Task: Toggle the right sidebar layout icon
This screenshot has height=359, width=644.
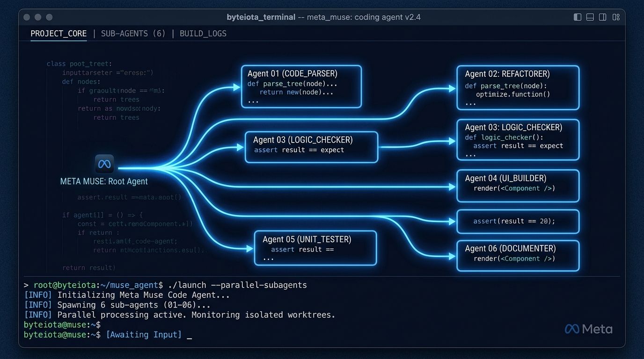Action: pyautogui.click(x=603, y=17)
